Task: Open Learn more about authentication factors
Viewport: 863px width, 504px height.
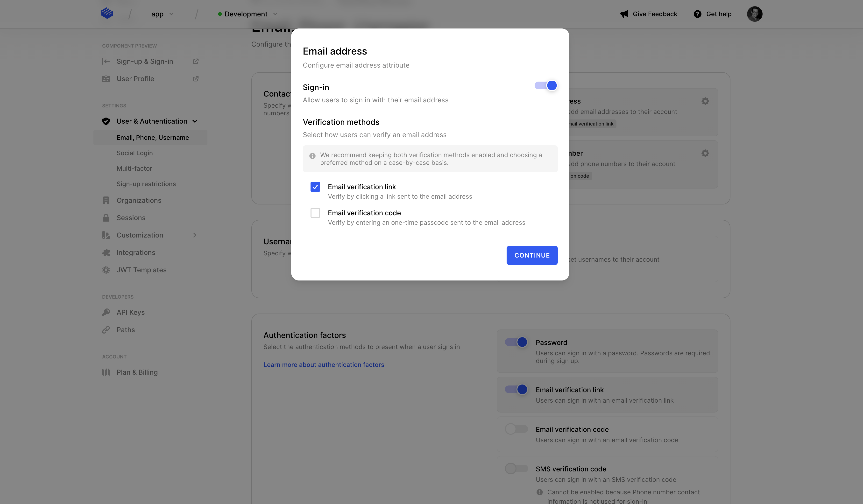Action: (x=324, y=365)
